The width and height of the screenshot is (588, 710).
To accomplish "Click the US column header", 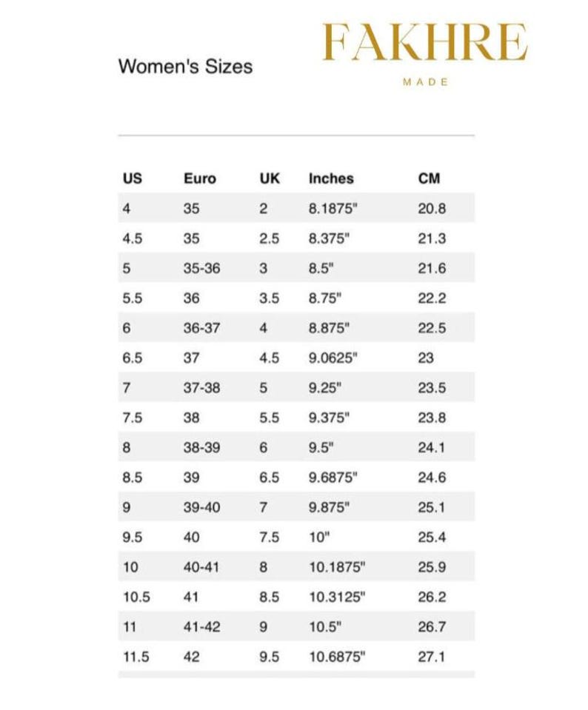I will click(133, 178).
